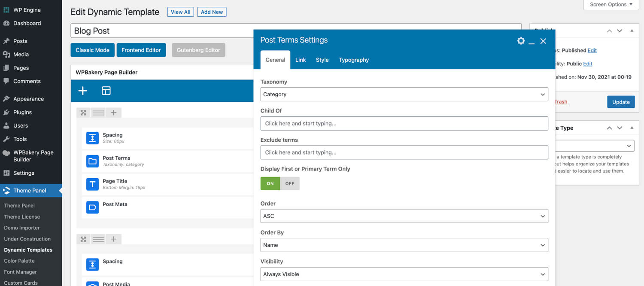Switch primary term toggle to OFF
Viewport: 644px width, 286px height.
(290, 183)
